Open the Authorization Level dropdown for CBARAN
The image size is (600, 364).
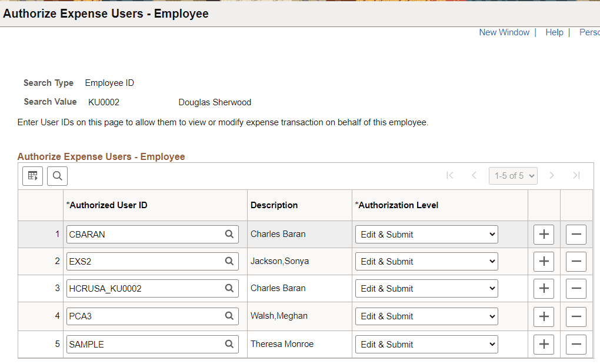pos(426,233)
